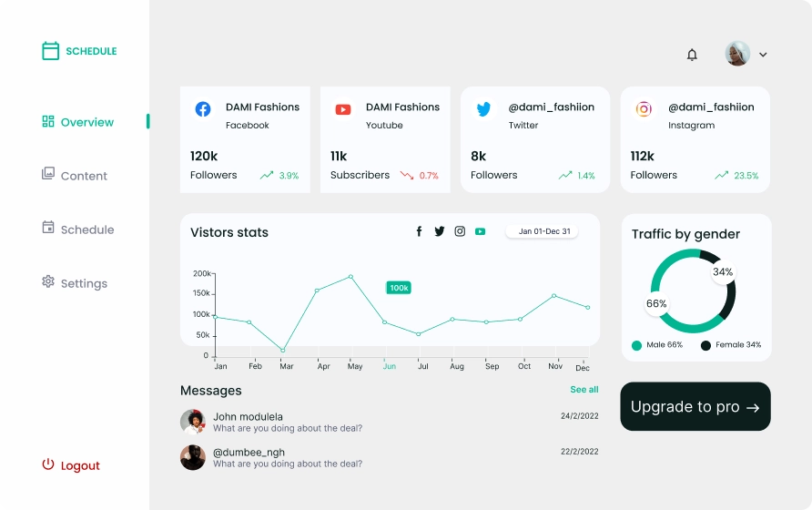The width and height of the screenshot is (812, 510).
Task: Click the Instagram 23.5% growth arrow icon
Action: (x=721, y=175)
